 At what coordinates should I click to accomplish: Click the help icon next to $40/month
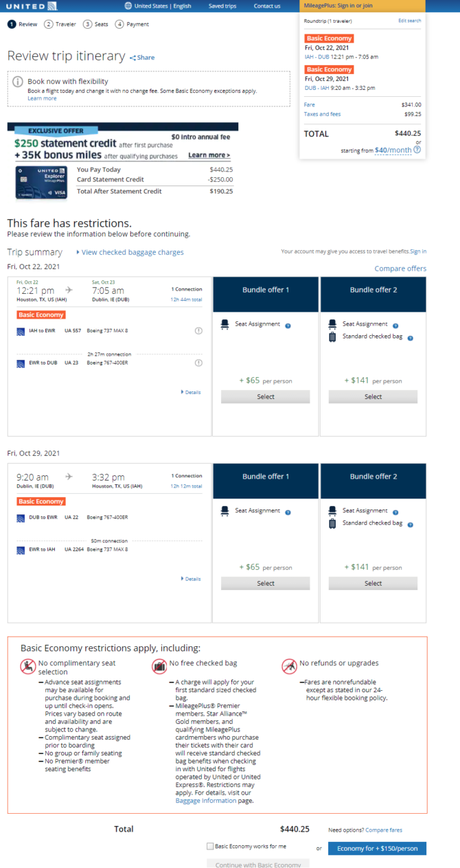417,150
